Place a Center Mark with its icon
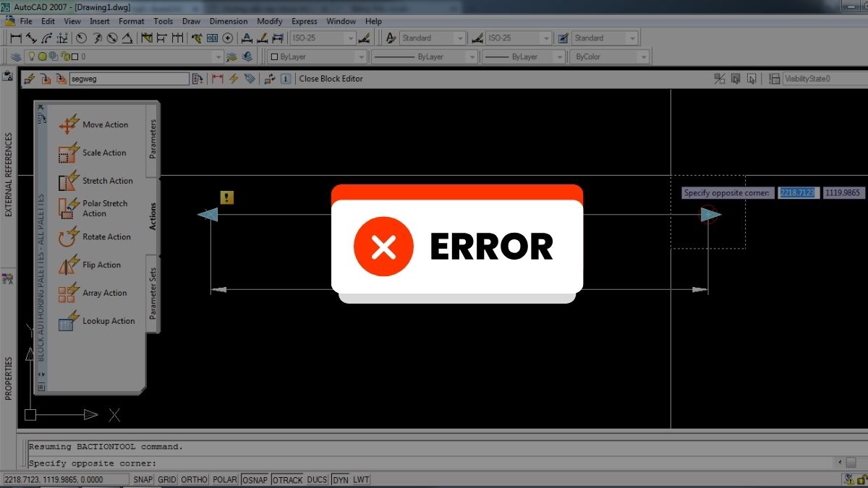This screenshot has height=488, width=868. coord(227,38)
